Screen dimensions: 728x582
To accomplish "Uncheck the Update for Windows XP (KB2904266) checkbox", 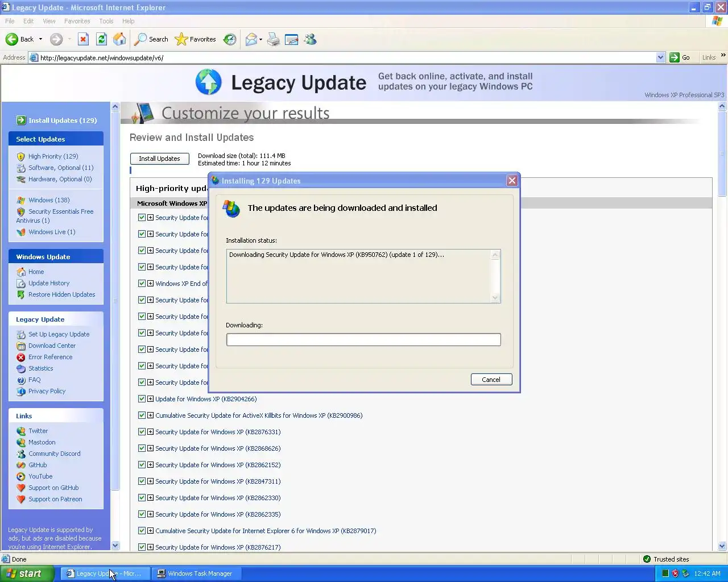I will click(x=142, y=399).
